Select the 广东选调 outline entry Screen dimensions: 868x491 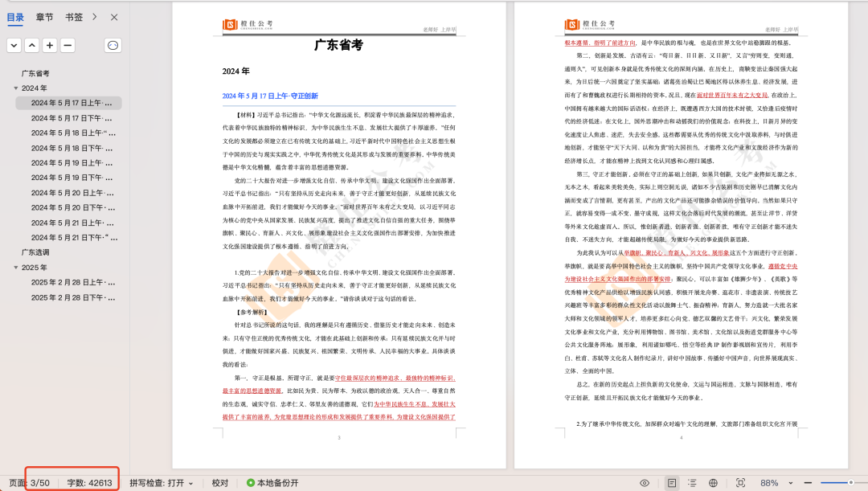pyautogui.click(x=36, y=252)
